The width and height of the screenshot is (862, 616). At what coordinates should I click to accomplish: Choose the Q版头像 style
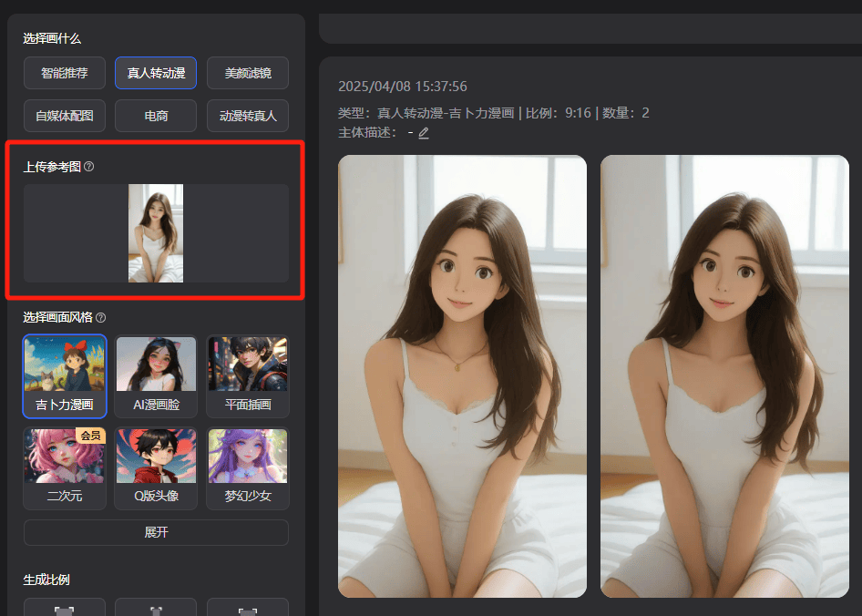click(156, 467)
